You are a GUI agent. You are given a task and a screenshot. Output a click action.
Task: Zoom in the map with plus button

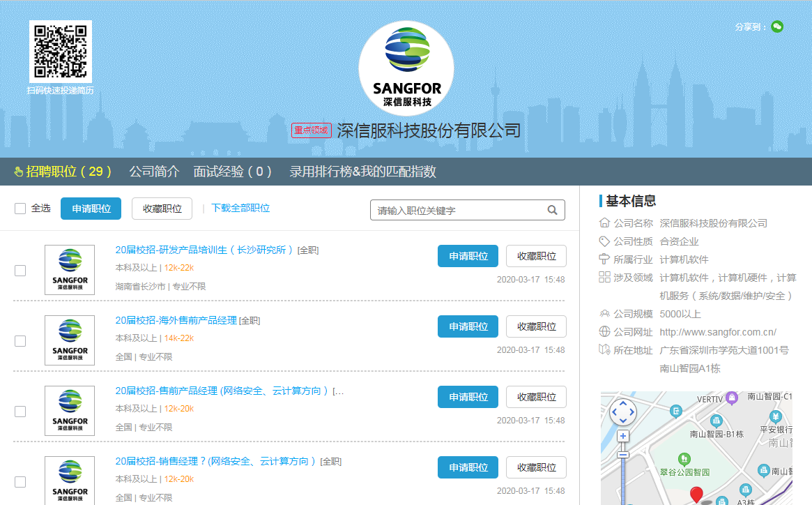pos(622,437)
